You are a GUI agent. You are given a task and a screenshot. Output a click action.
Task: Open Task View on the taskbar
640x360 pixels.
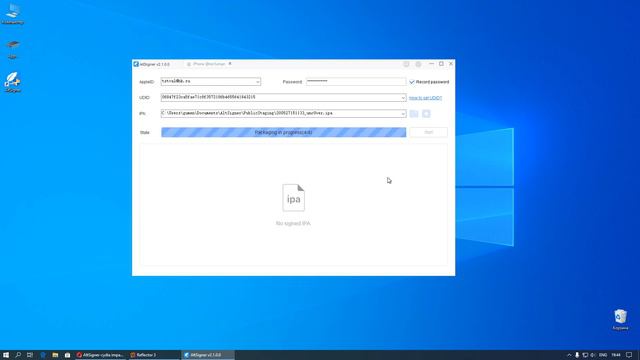[x=30, y=355]
